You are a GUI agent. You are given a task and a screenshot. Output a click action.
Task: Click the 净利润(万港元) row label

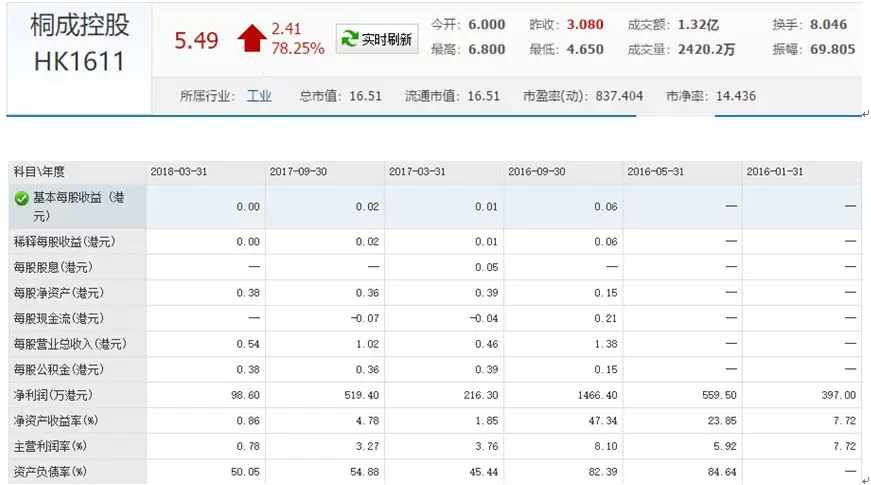pos(53,395)
